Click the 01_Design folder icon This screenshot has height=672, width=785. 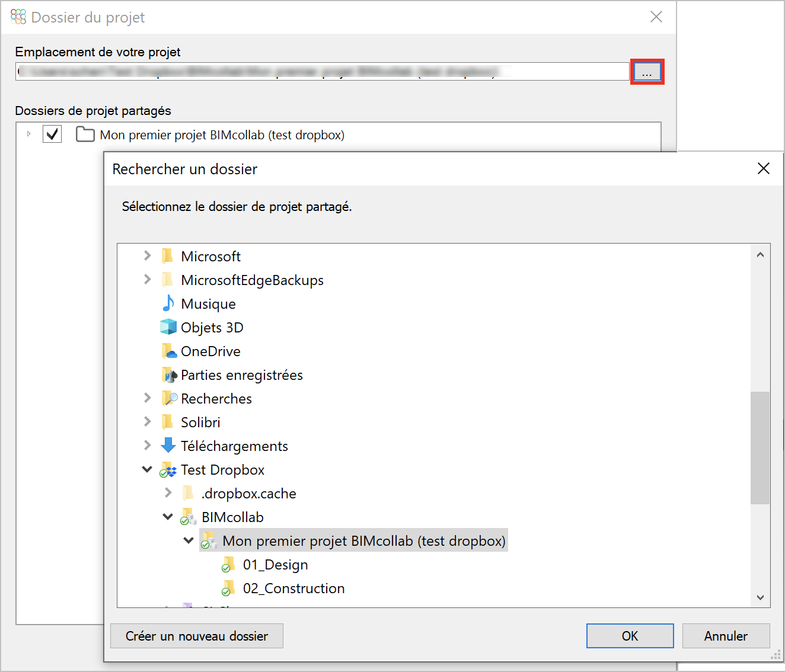[x=229, y=565]
